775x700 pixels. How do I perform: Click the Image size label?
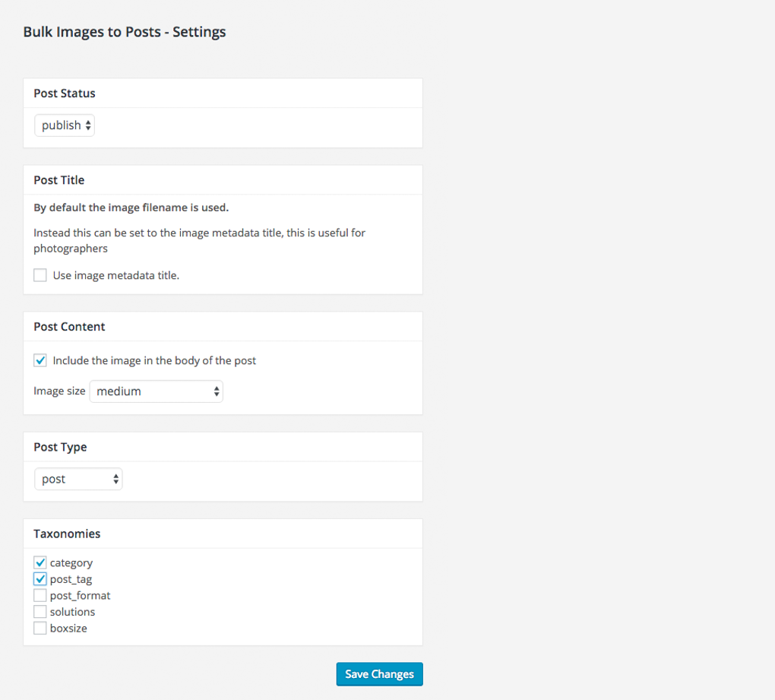tap(59, 391)
